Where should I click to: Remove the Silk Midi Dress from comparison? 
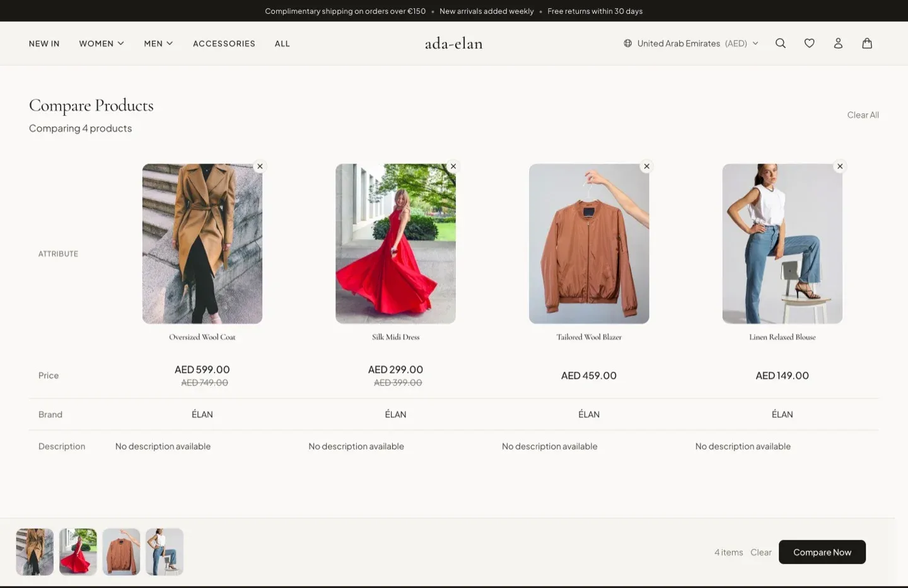click(453, 166)
